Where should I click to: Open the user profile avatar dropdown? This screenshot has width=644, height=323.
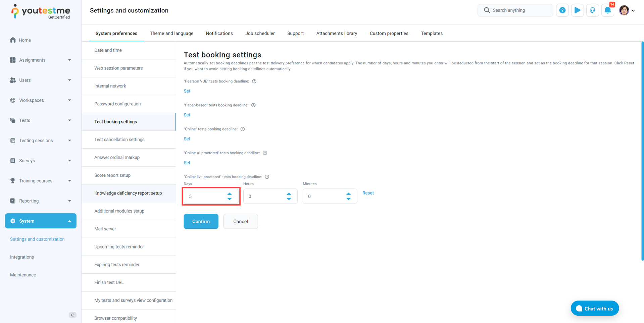(x=627, y=10)
